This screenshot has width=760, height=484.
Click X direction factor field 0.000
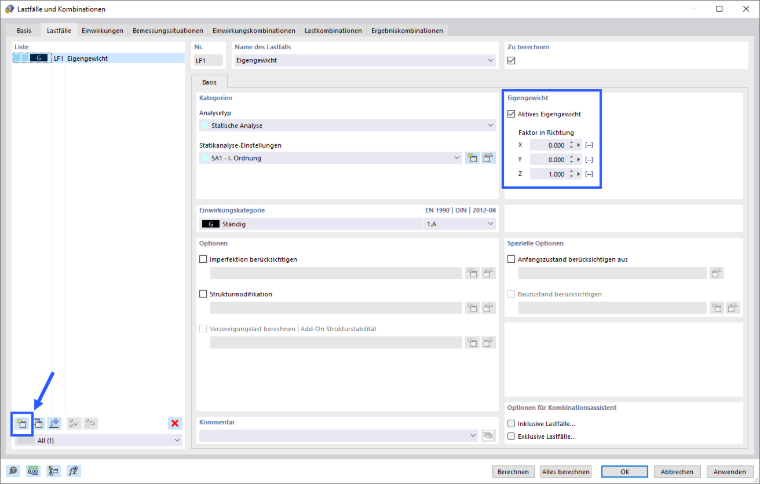(549, 145)
